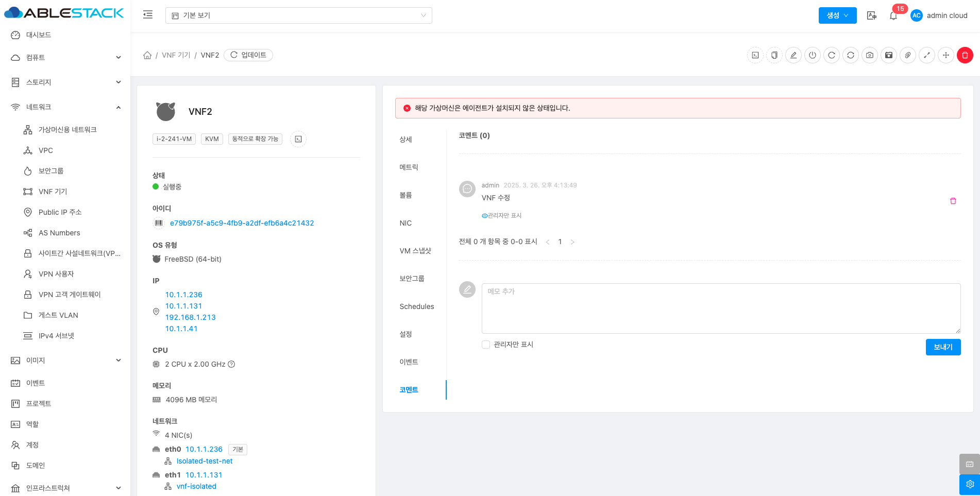Open the Isolated-test-net network link
This screenshot has height=496, width=980.
(205, 461)
